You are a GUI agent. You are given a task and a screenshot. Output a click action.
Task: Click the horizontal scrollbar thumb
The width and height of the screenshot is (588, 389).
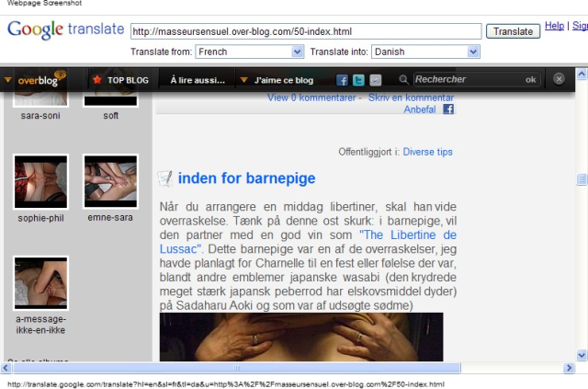[x=237, y=368]
